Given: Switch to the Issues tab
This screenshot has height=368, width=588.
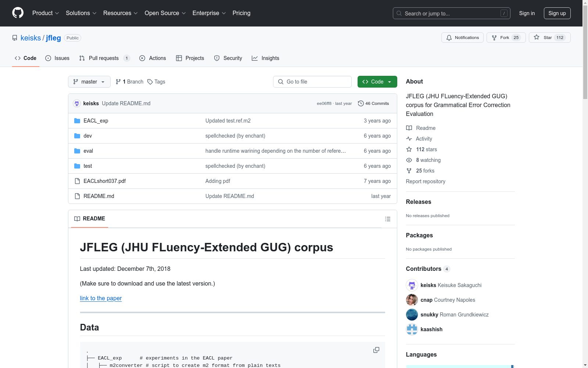Looking at the screenshot, I should [57, 58].
